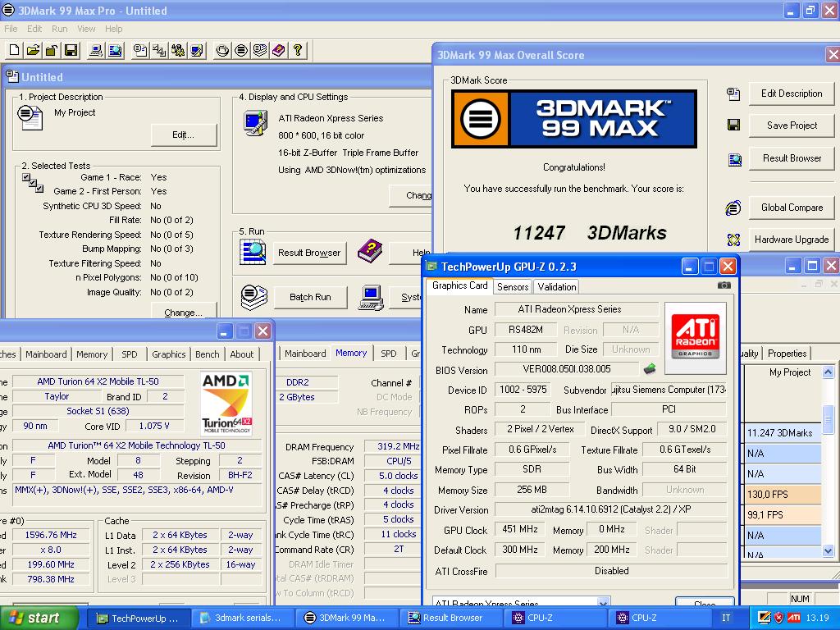Open the Edit menu

pos(34,29)
